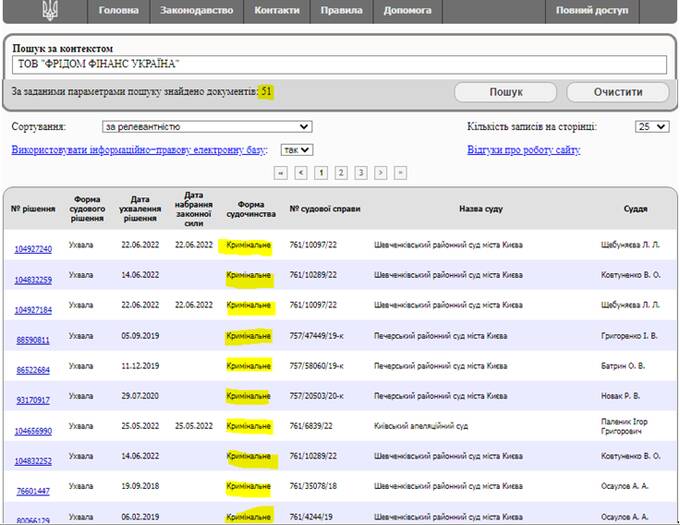The height and width of the screenshot is (525, 680).
Task: Open the Повний доступ menu item
Action: tap(592, 10)
